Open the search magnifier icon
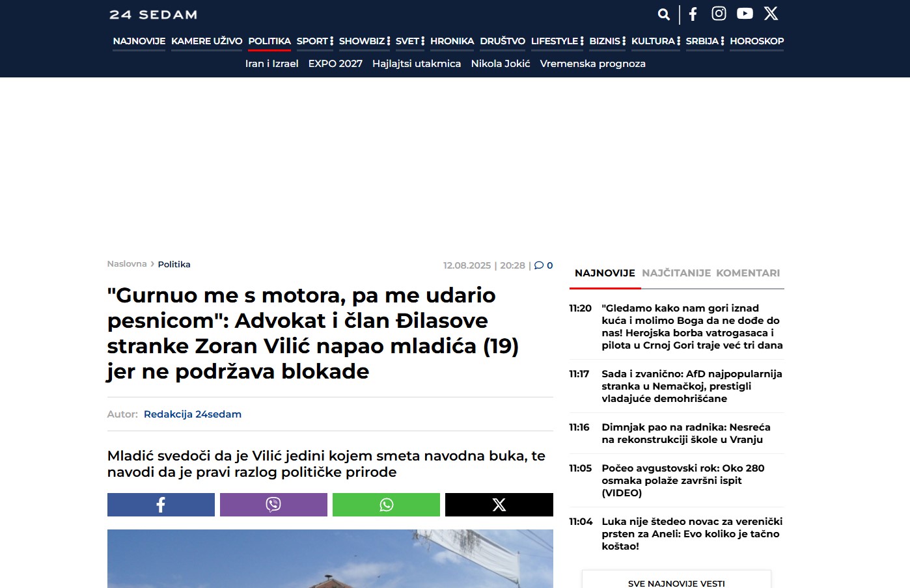The image size is (910, 588). click(x=663, y=14)
